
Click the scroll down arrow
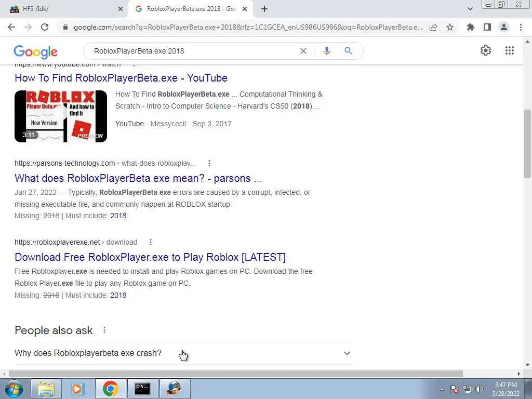528,365
